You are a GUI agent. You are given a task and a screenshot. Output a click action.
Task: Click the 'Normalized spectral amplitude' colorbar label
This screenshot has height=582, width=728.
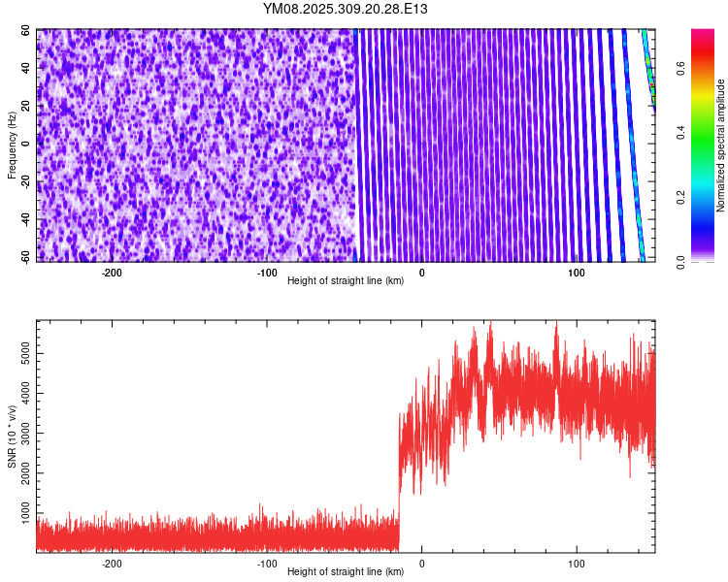(x=722, y=145)
